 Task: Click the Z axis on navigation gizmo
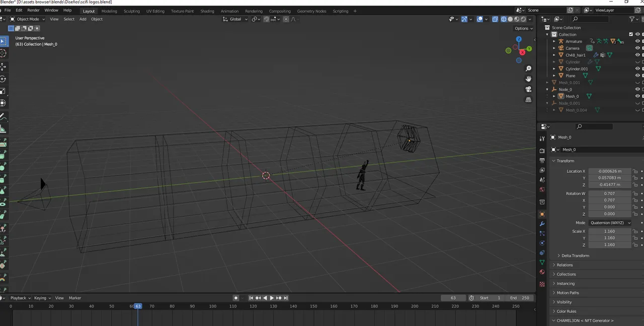[x=519, y=39]
